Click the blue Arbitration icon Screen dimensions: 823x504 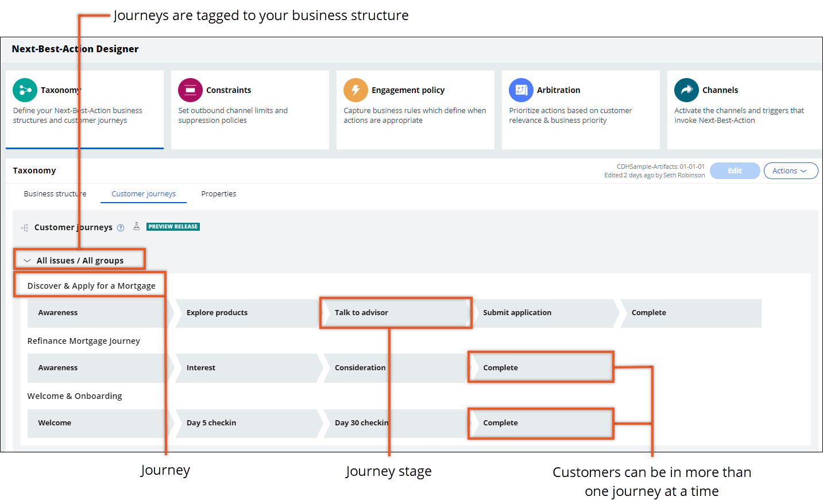521,90
